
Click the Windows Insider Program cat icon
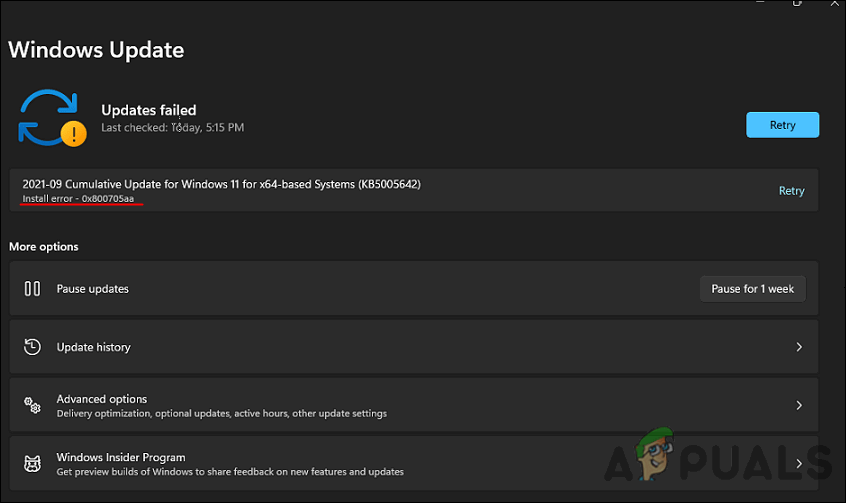pos(32,464)
